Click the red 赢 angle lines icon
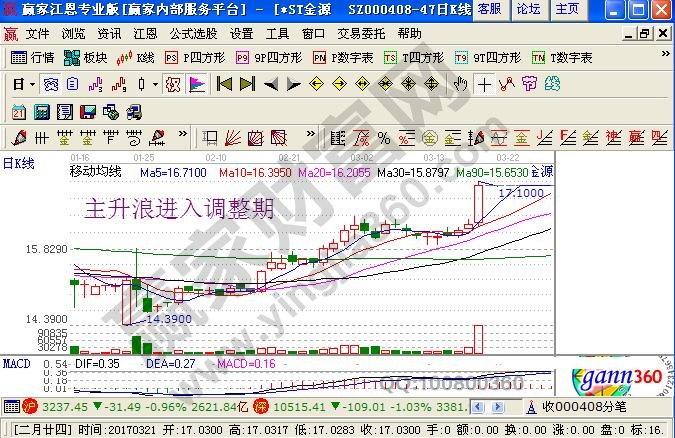The height and width of the screenshot is (438, 675). coord(636,138)
